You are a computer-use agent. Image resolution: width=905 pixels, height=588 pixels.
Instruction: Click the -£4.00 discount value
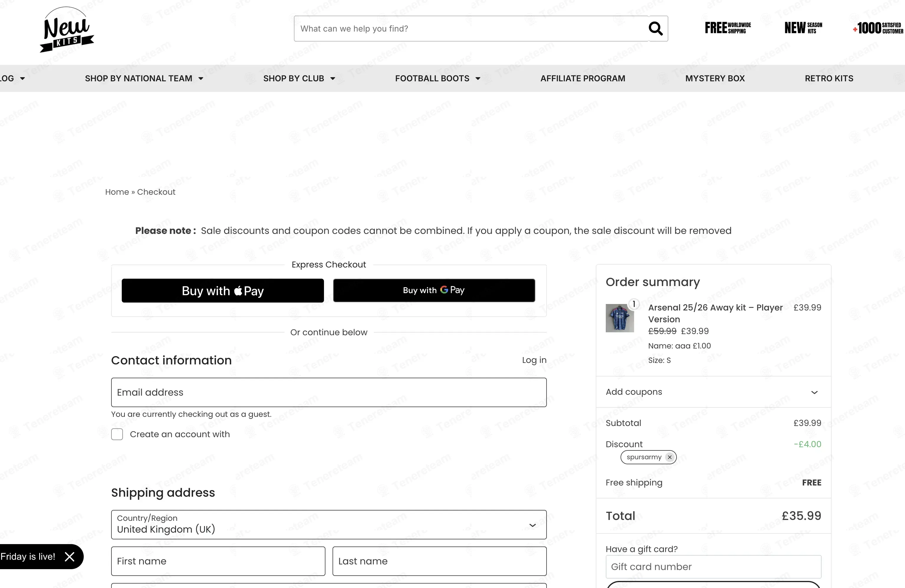point(807,444)
